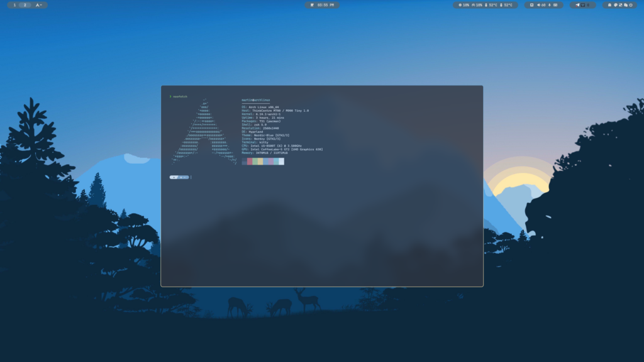Image resolution: width=644 pixels, height=362 pixels.
Task: Switch to workspace 1
Action: pos(14,4)
